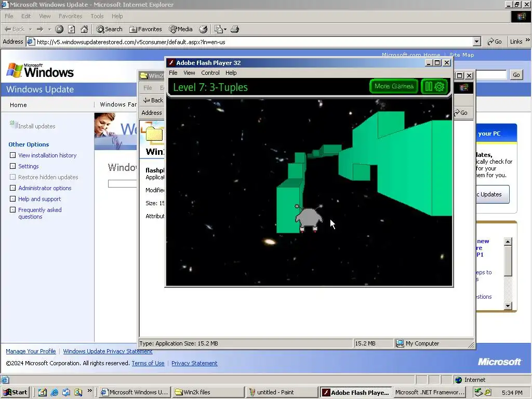
Task: Click the Go button beside IE address bar
Action: tap(495, 42)
